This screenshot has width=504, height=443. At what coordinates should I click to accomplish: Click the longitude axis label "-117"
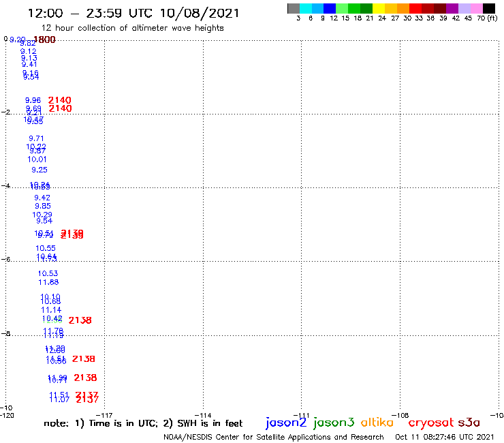(x=104, y=415)
